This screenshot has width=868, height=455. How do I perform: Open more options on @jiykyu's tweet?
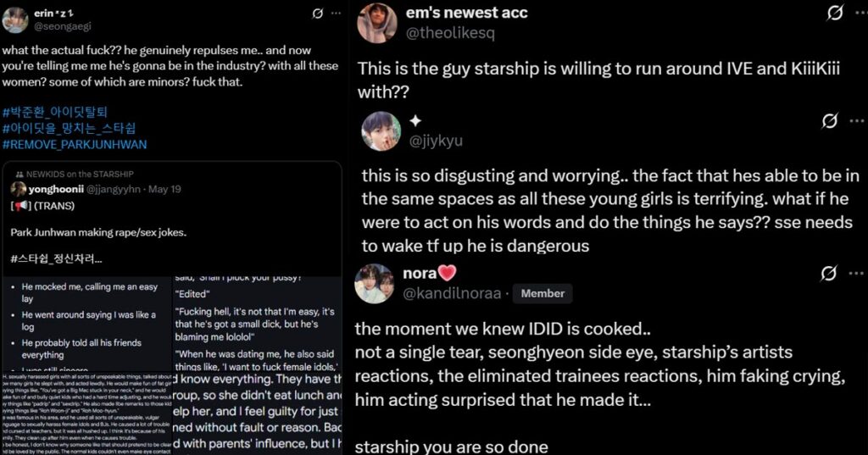(x=853, y=121)
